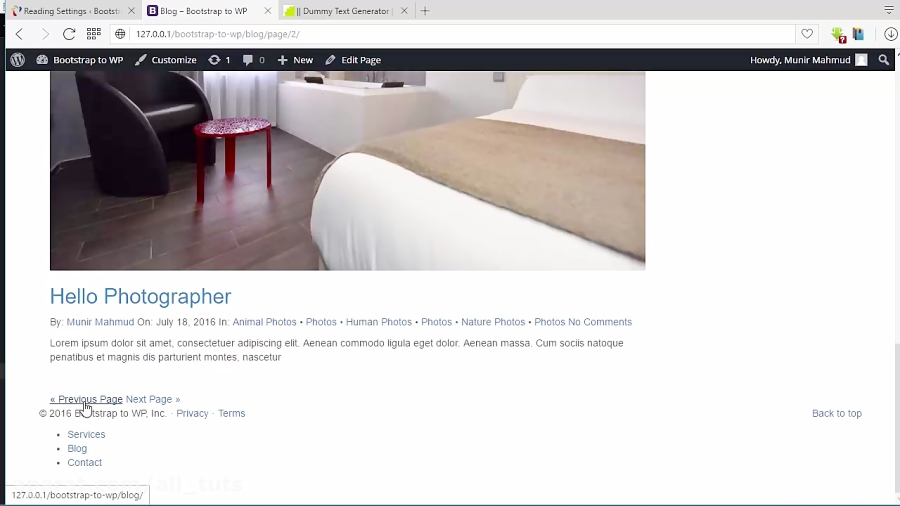Bookmark page with the heart icon

point(807,34)
